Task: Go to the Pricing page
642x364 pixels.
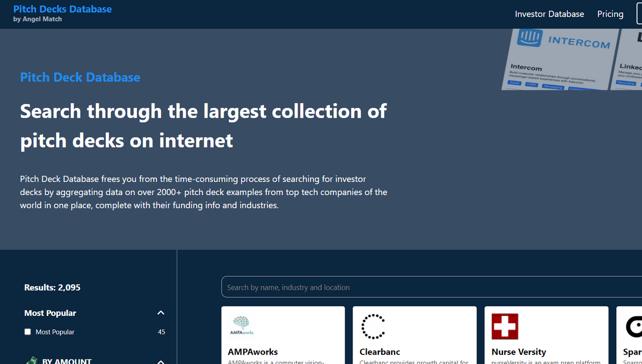Action: coord(610,14)
